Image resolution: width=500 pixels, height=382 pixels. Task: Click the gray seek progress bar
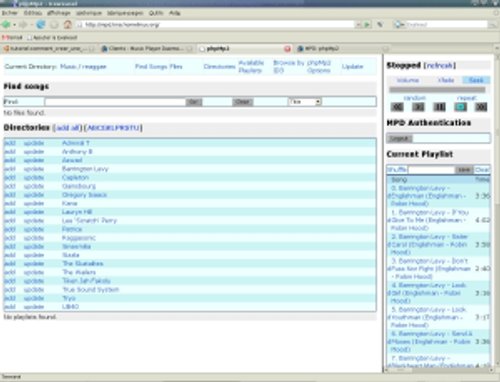(x=437, y=90)
